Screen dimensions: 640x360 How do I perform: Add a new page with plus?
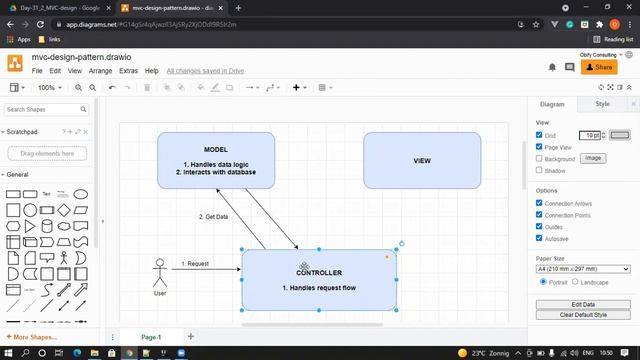coord(191,337)
